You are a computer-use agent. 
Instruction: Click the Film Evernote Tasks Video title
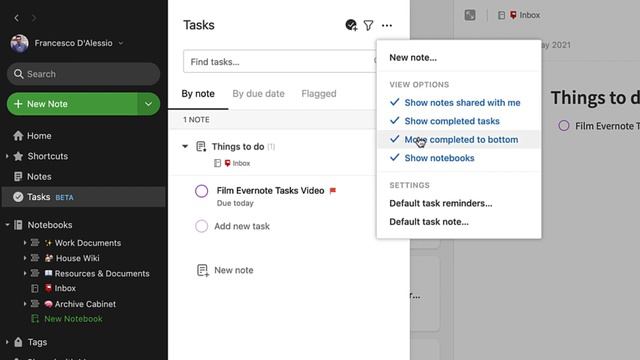pos(270,191)
